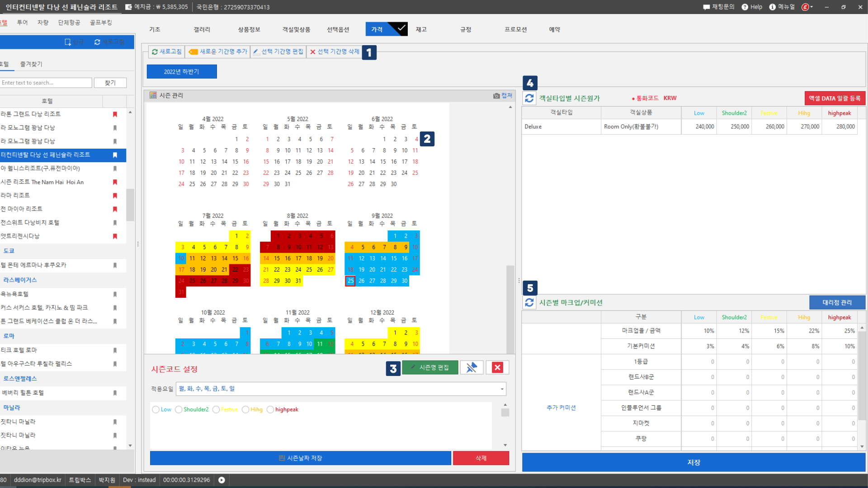Viewport: 868px width, 488px height.
Task: Open the 채팅문의 chat icon
Action: (x=706, y=7)
